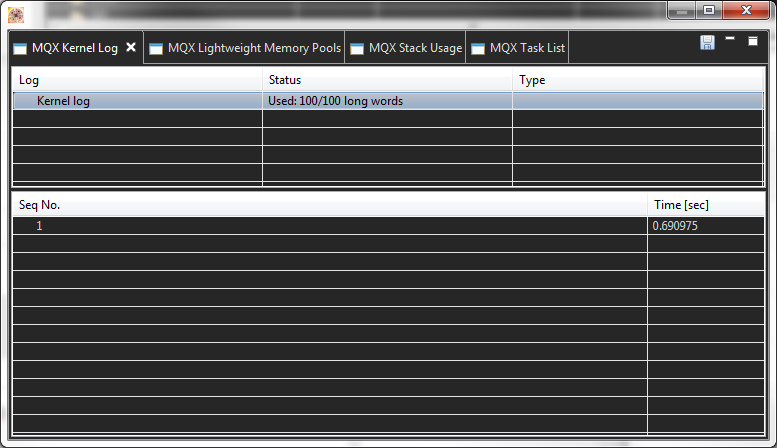The height and width of the screenshot is (448, 777).
Task: Click the 0.690975 time value
Action: click(675, 226)
